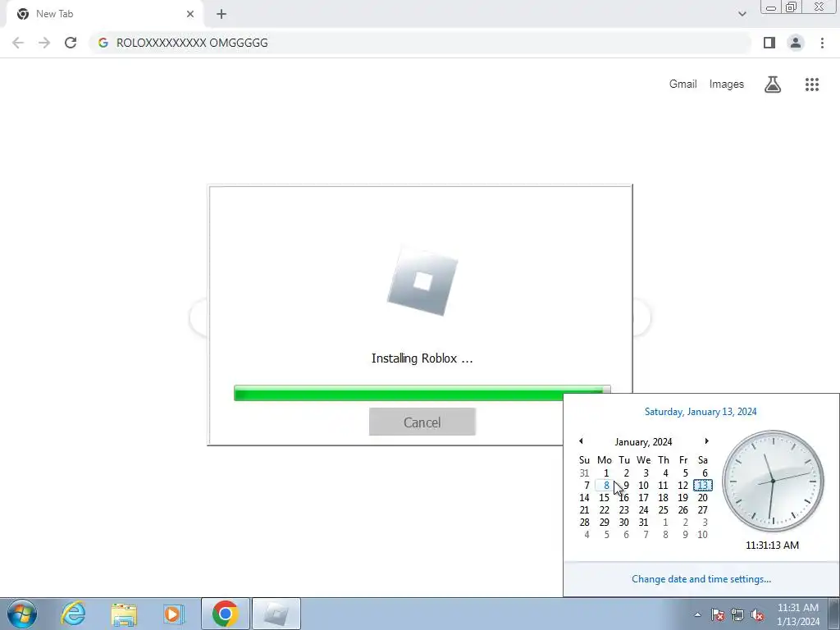This screenshot has width=840, height=630.
Task: Launch Internet Explorer from taskbar
Action: (73, 614)
